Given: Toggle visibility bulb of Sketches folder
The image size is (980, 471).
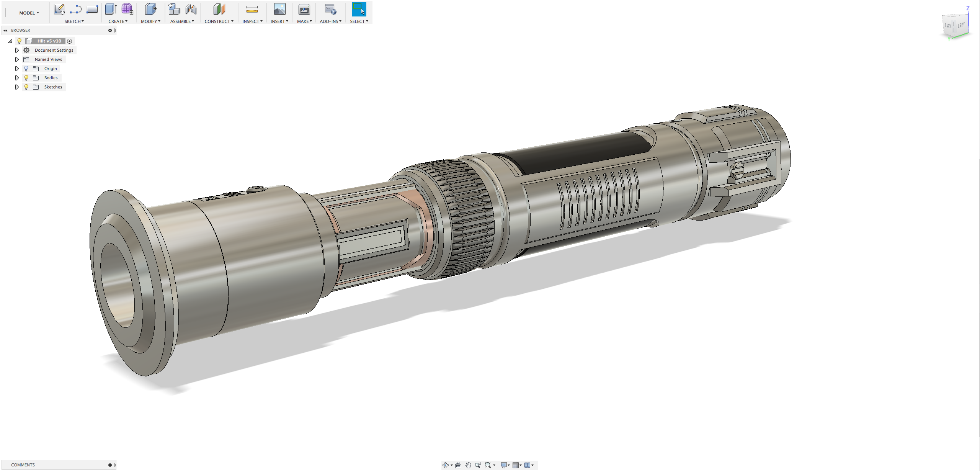Looking at the screenshot, I should click(26, 87).
